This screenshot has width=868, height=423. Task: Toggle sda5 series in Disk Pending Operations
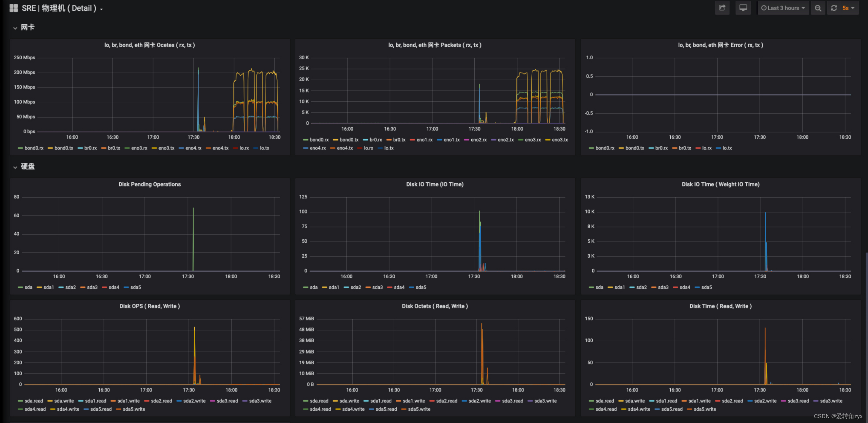pyautogui.click(x=135, y=287)
